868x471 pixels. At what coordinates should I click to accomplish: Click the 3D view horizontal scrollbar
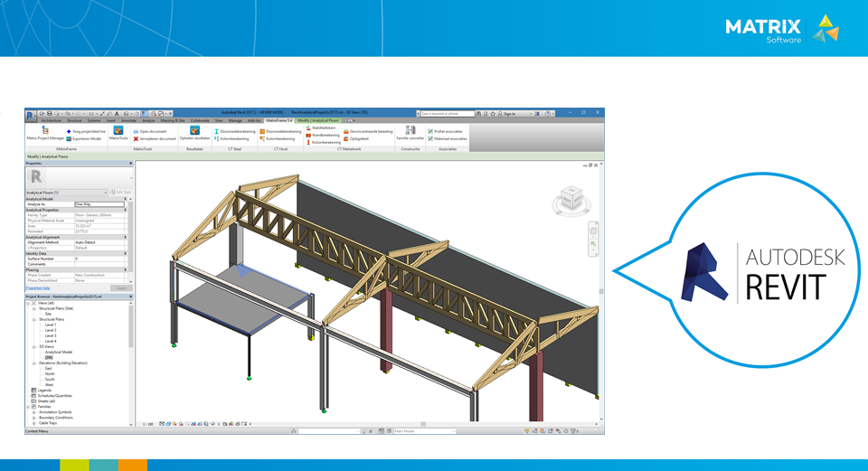(x=422, y=425)
